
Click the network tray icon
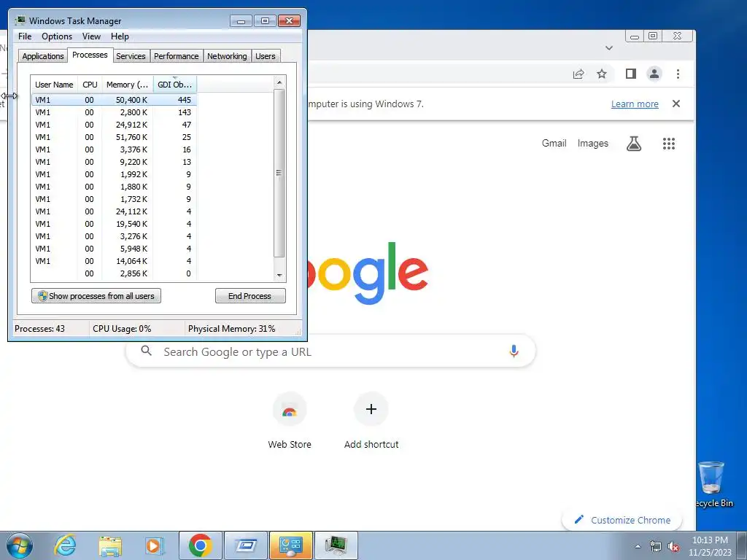(656, 547)
